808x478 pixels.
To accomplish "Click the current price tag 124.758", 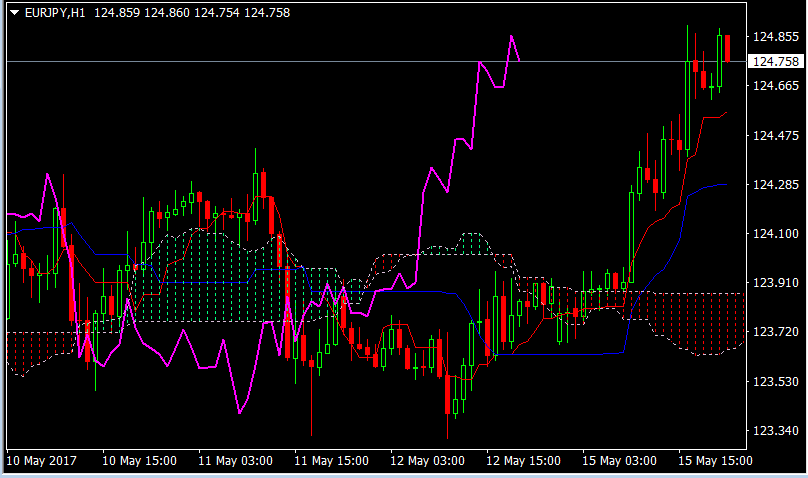I will coord(776,62).
